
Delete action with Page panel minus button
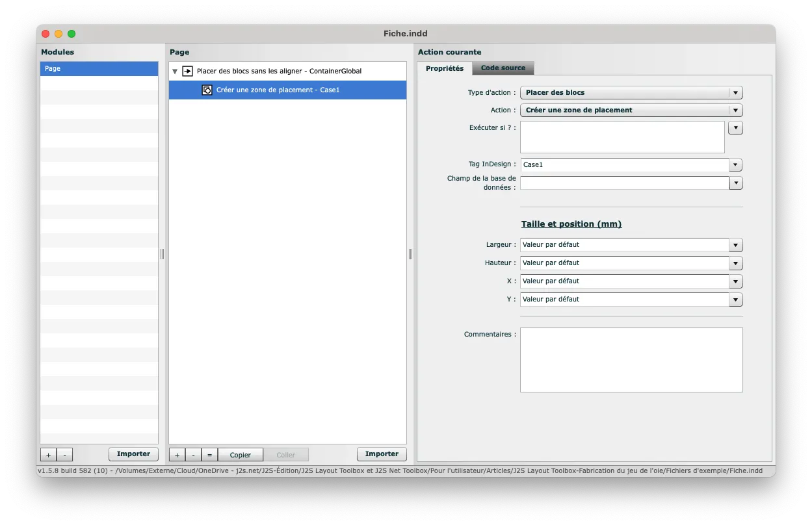tap(193, 455)
